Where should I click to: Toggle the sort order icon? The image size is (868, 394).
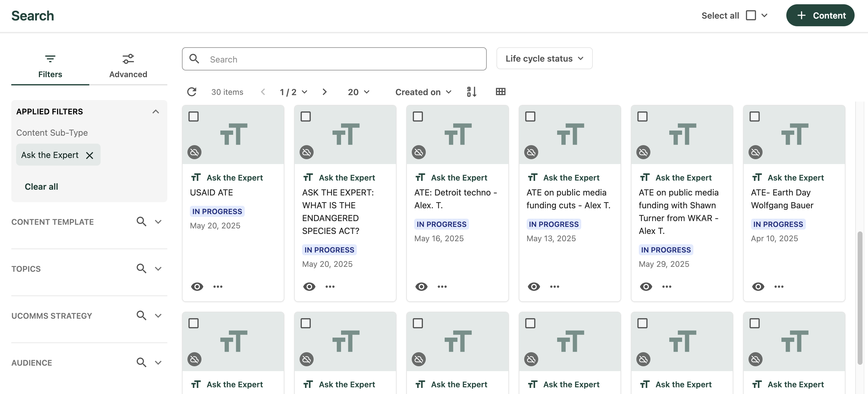[x=471, y=92]
